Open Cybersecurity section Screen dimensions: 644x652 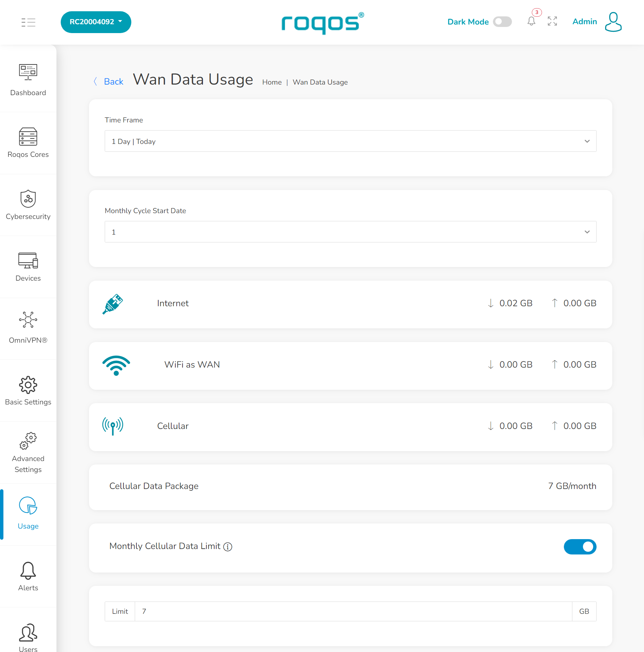pos(28,205)
